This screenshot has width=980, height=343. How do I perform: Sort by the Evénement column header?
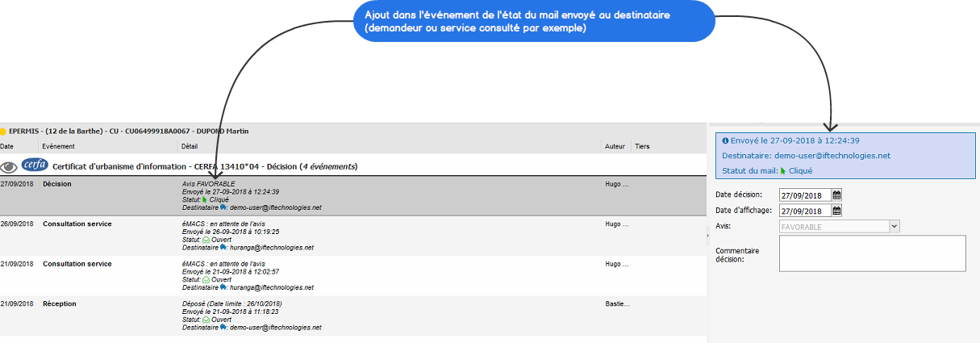click(58, 146)
